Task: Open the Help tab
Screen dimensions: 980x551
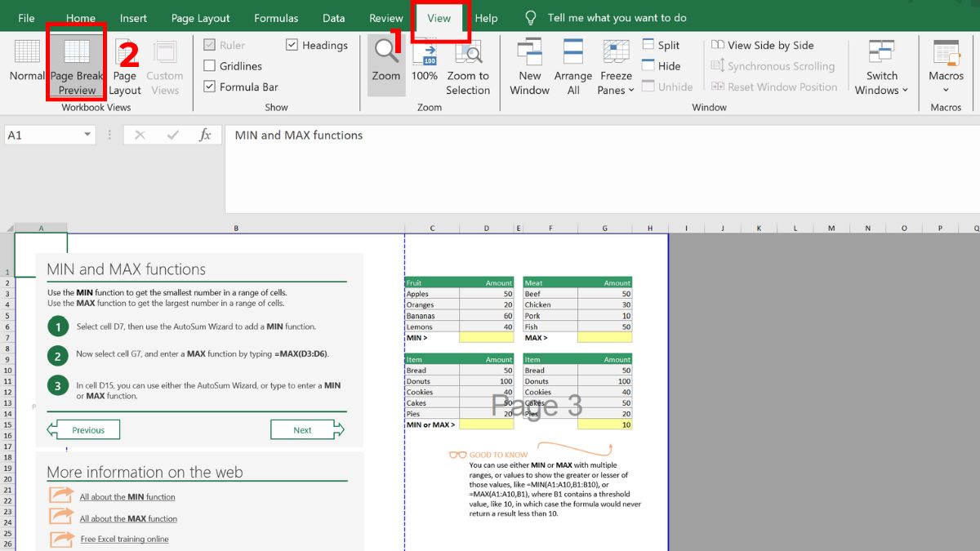Action: 487,18
